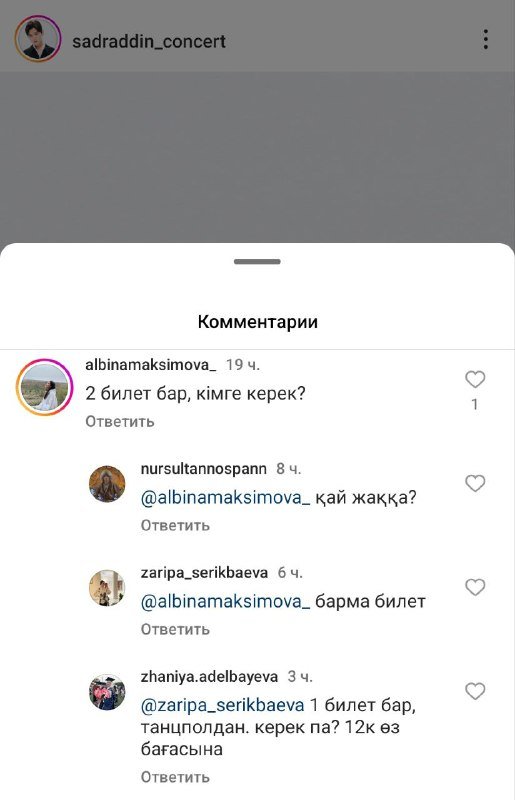Open zhaniya.adelbayeva's profile avatar
This screenshot has height=800, width=515.
tap(107, 692)
